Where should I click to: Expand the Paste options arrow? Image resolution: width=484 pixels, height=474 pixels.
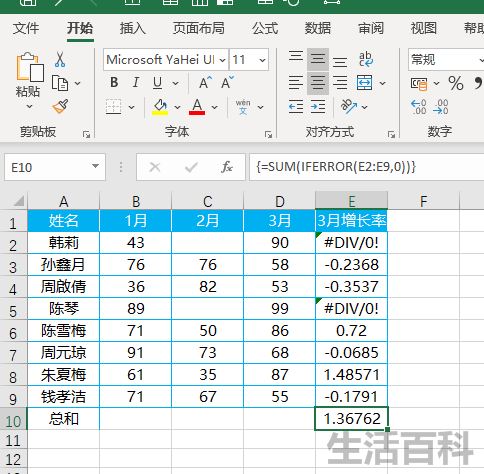(x=30, y=107)
